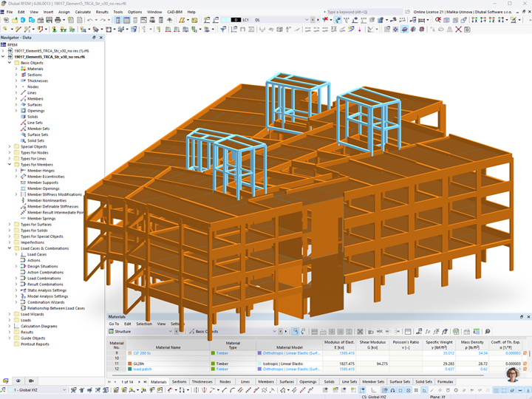This screenshot has height=399, width=532.
Task: Open the Results menu
Action: (102, 12)
